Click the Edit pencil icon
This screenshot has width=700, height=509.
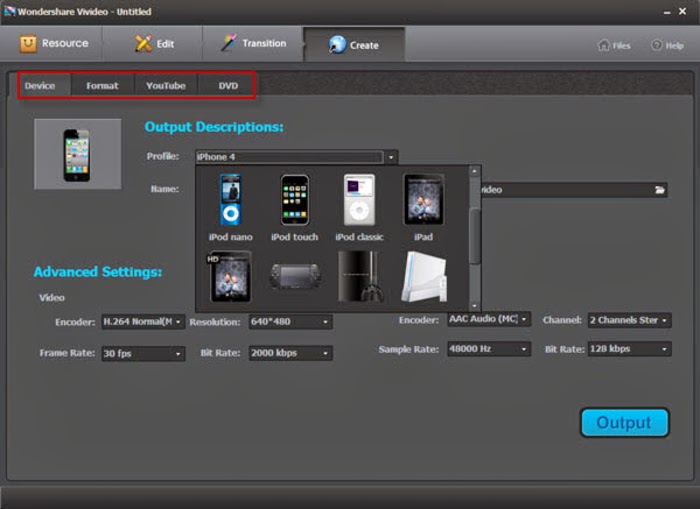[143, 43]
